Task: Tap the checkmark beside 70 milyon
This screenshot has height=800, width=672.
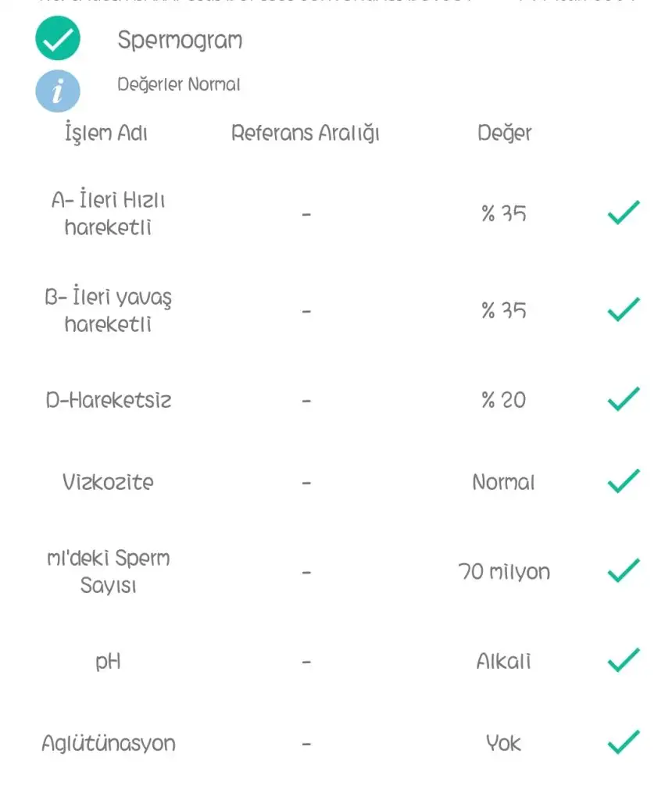Action: (624, 571)
